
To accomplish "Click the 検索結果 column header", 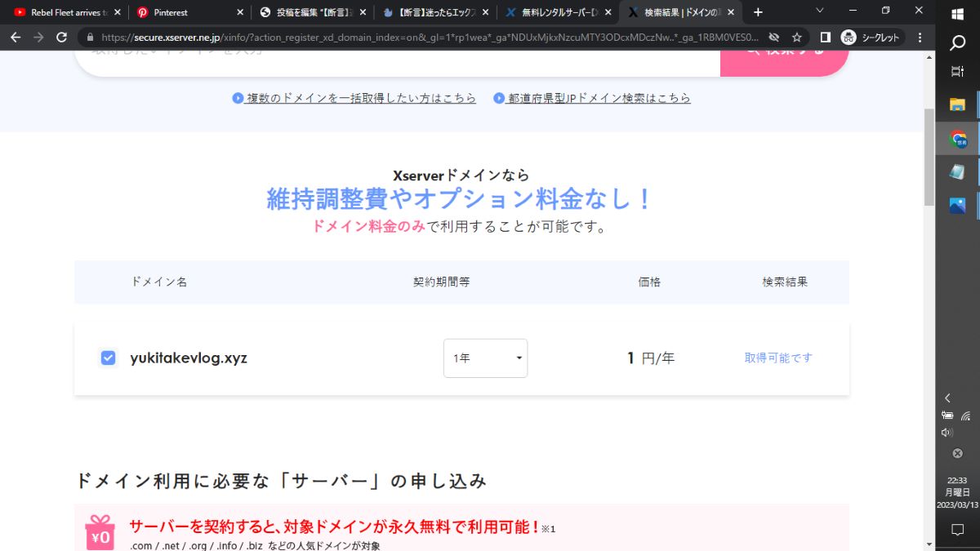I will point(785,282).
